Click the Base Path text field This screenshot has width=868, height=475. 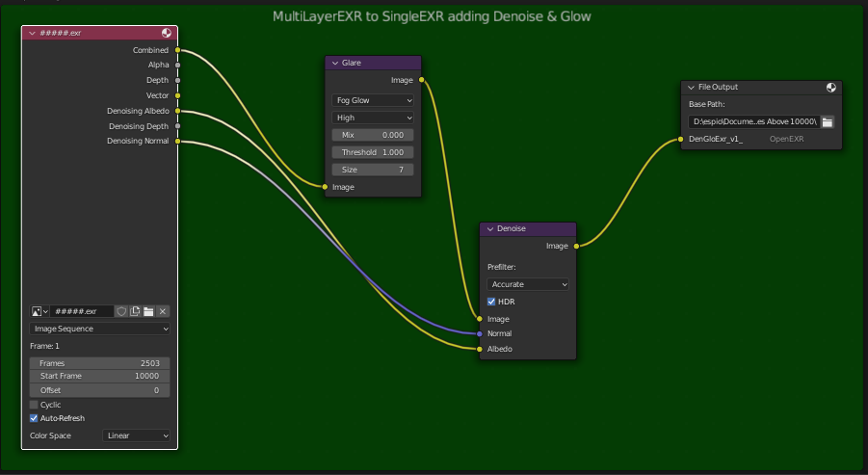click(754, 121)
